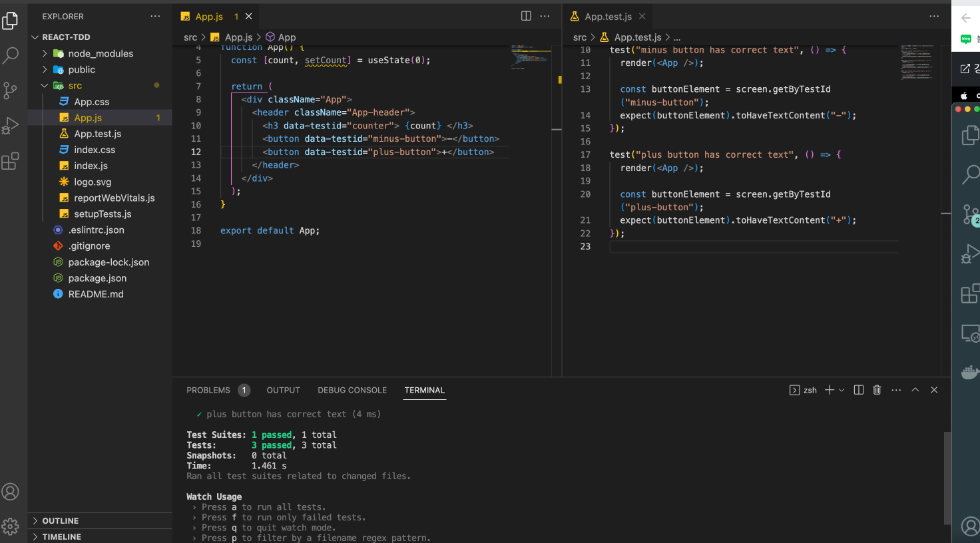
Task: Close the App.test.js editor tab
Action: click(x=642, y=17)
